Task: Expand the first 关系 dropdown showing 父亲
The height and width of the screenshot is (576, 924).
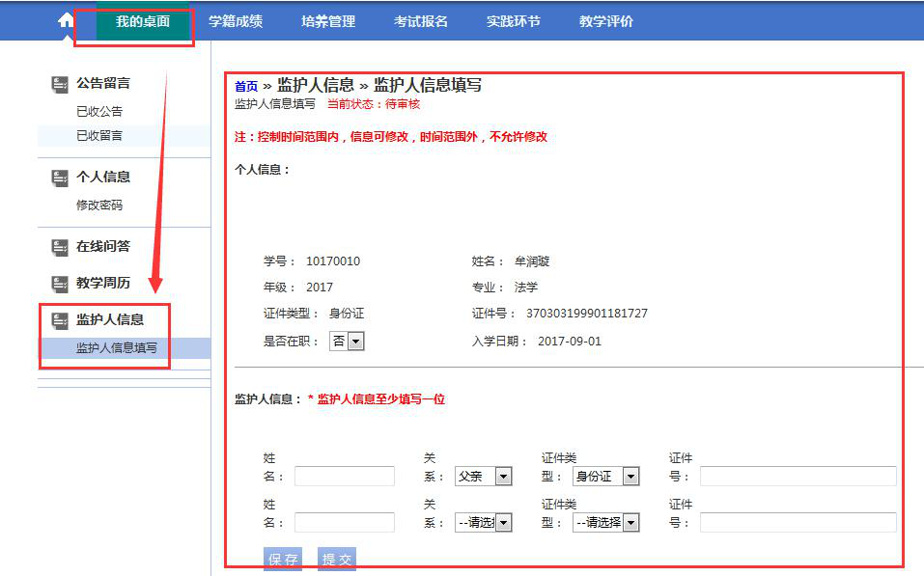Action: (483, 476)
